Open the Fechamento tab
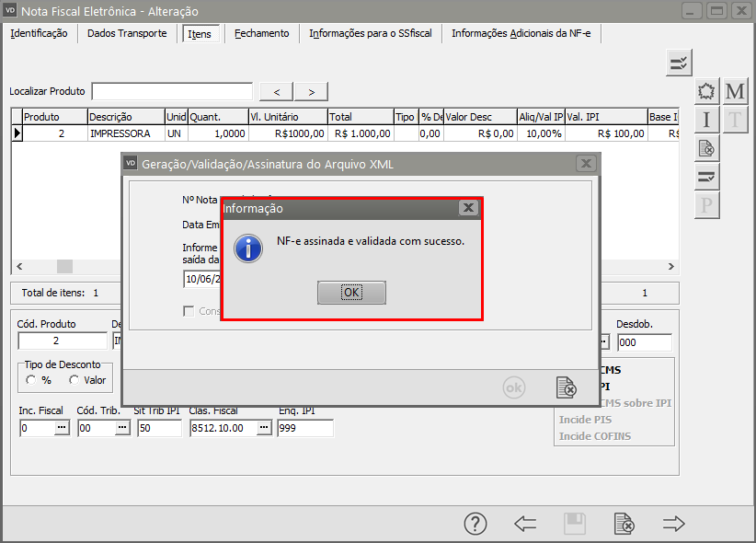This screenshot has width=756, height=543. pyautogui.click(x=262, y=33)
